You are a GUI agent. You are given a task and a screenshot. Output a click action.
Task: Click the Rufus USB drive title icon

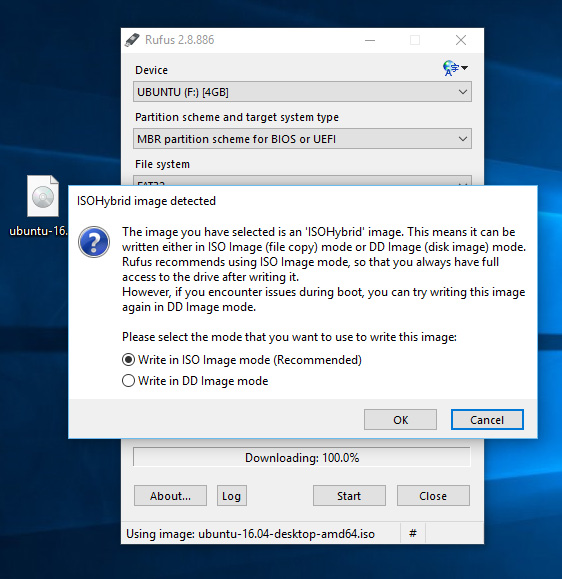coord(132,40)
